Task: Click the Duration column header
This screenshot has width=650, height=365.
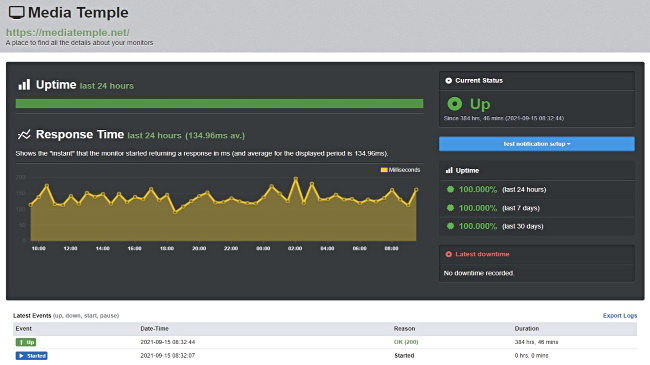Action: tap(527, 328)
